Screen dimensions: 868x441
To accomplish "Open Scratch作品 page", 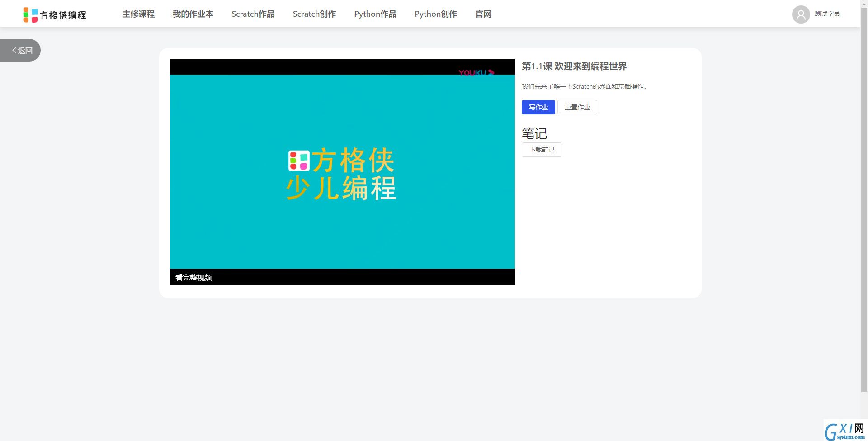I will pos(253,14).
